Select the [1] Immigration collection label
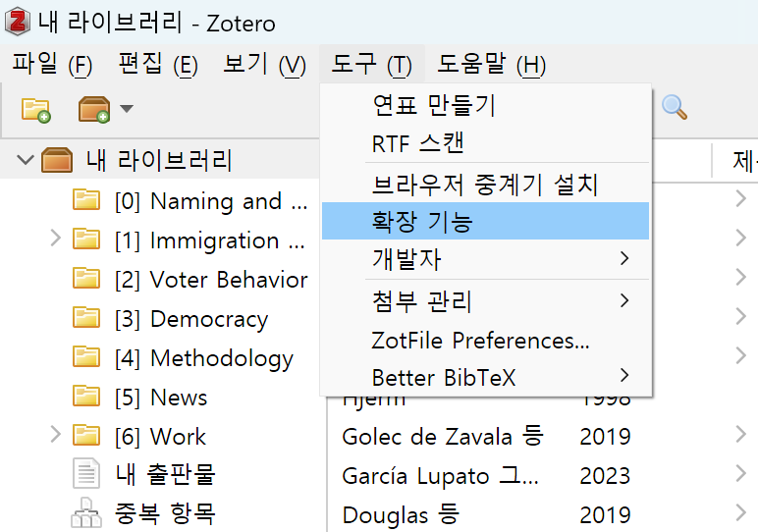The height and width of the screenshot is (532, 758). [x=210, y=240]
